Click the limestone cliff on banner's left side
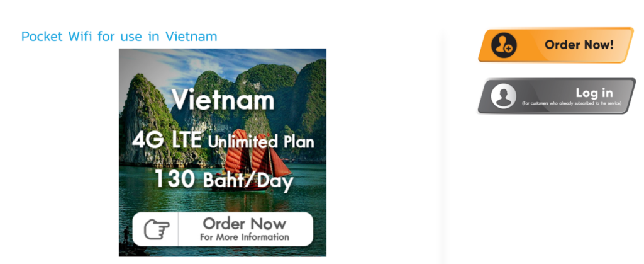The height and width of the screenshot is (264, 644). tap(142, 120)
